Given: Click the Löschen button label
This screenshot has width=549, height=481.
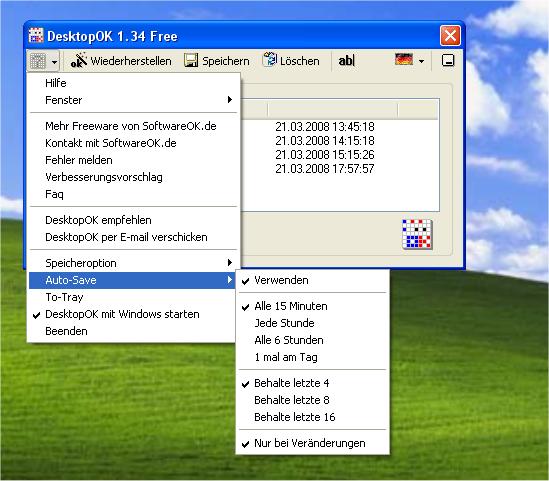Looking at the screenshot, I should pos(300,61).
